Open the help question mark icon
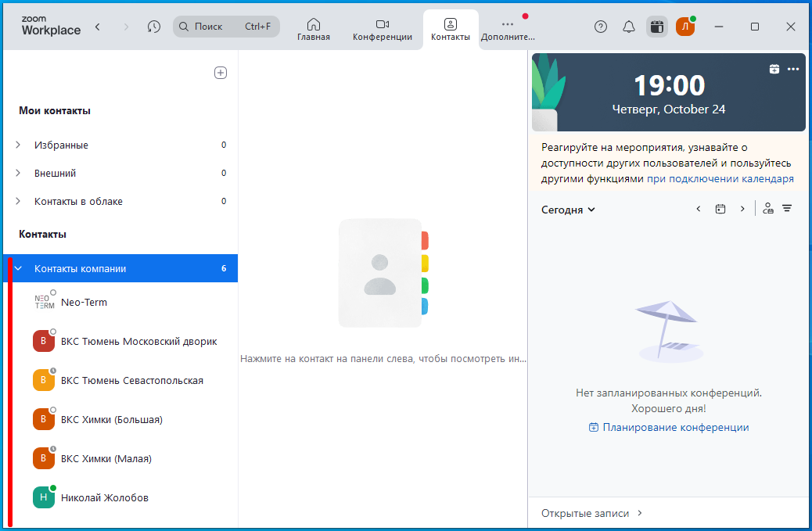Screen dimensions: 812x531 coord(601,27)
